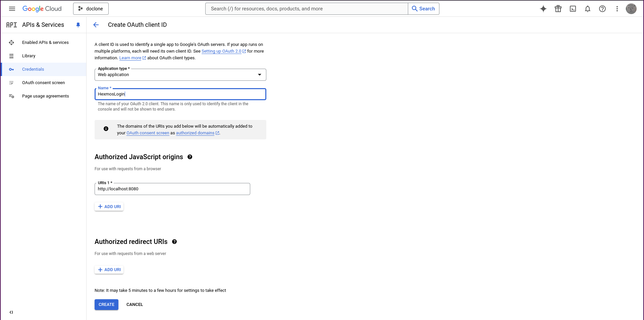Open the free trial gift icon
The height and width of the screenshot is (320, 644).
(558, 9)
